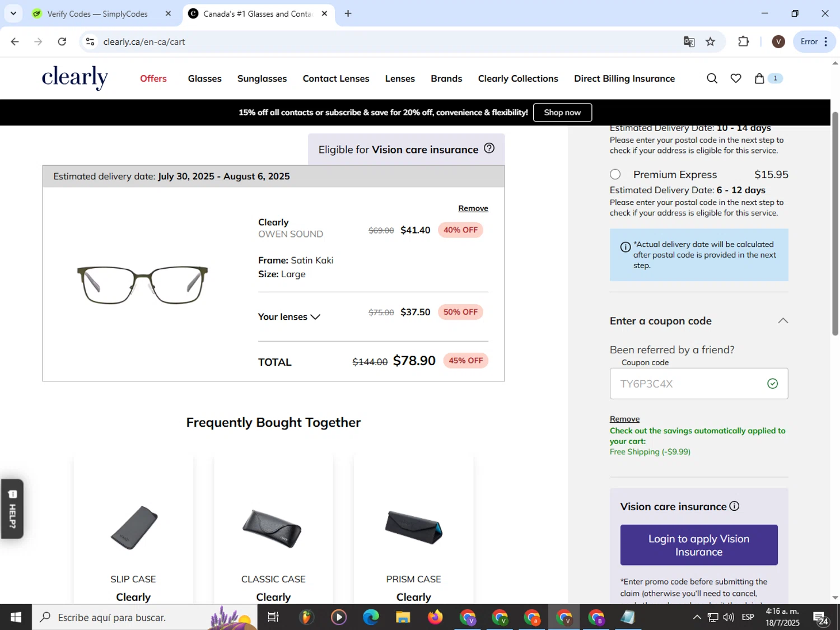The height and width of the screenshot is (630, 840).
Task: Remove the Owen Sound glasses from cart
Action: [x=473, y=208]
